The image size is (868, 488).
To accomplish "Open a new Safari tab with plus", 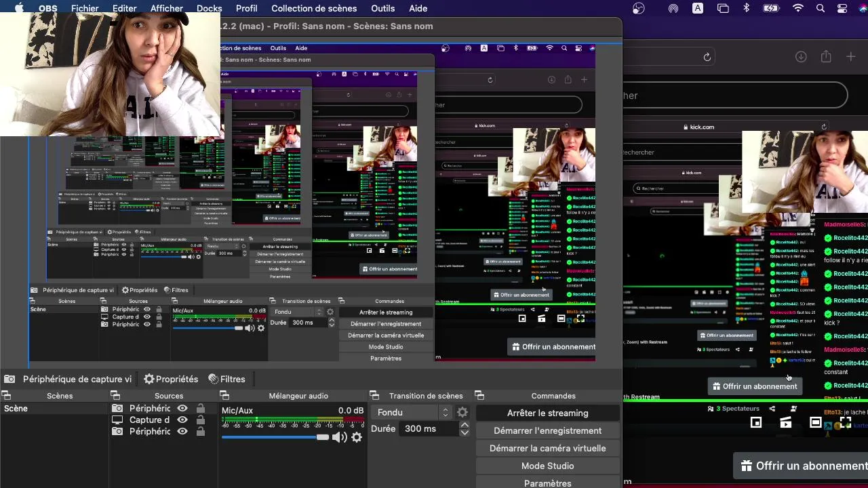I will pos(851,57).
